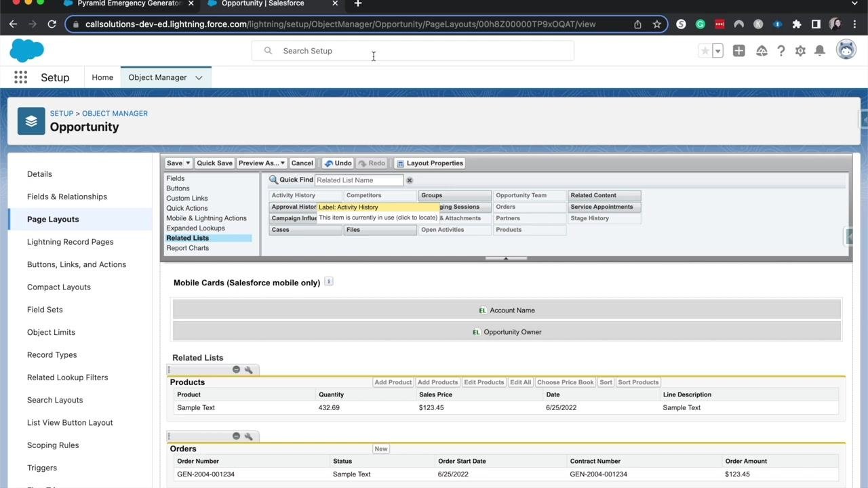Screen dimensions: 868x488
Task: Open Chrome extensions puzzle icon
Action: click(797, 24)
